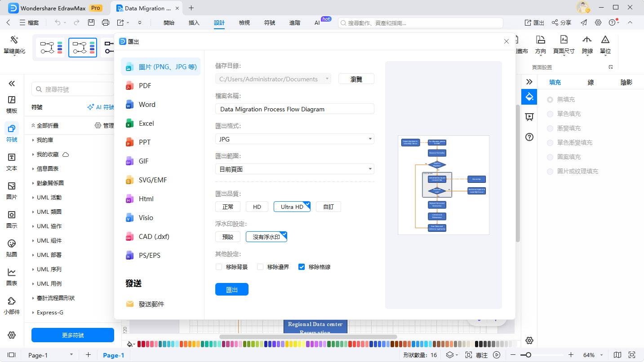Click the zoom slider handle in status bar
The width and height of the screenshot is (644, 362).
529,355
